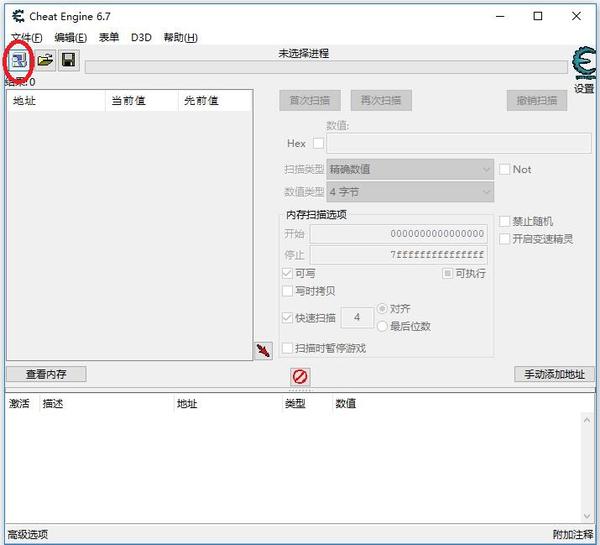This screenshot has height=545, width=600.
Task: Minimize the Cheat Engine window
Action: point(500,16)
